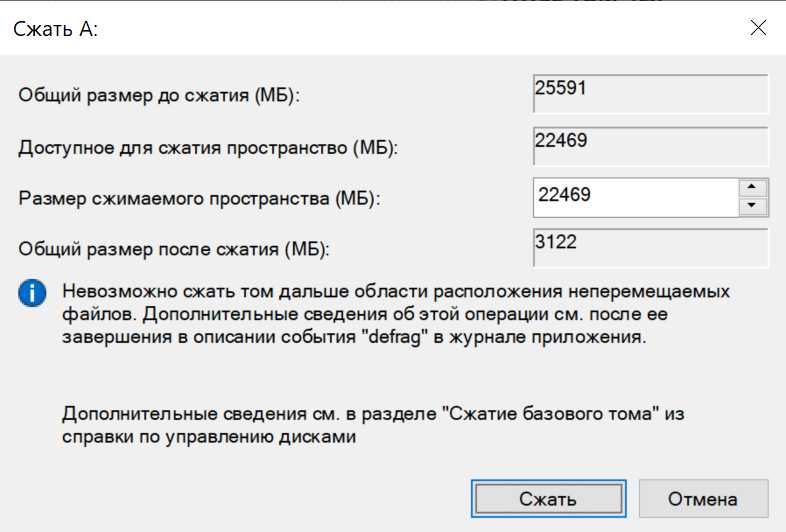Close the Сжать A: dialog
The width and height of the screenshot is (786, 532).
tap(758, 28)
